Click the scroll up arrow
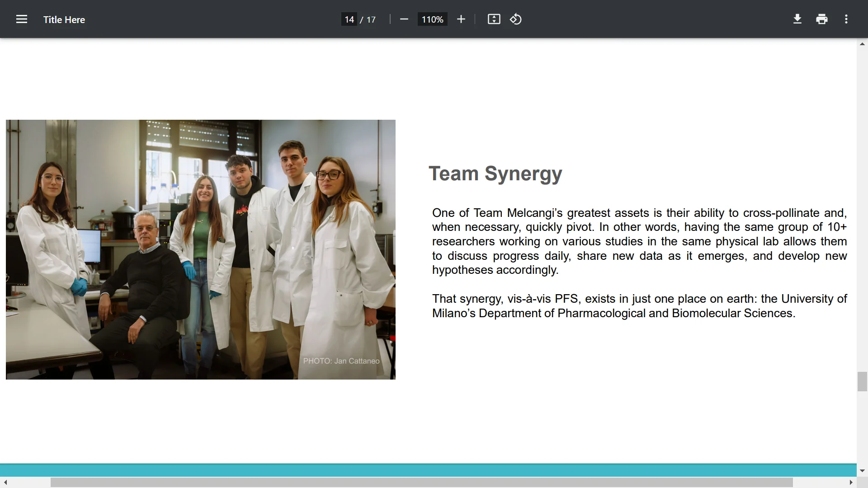The image size is (868, 488). coord(862,44)
